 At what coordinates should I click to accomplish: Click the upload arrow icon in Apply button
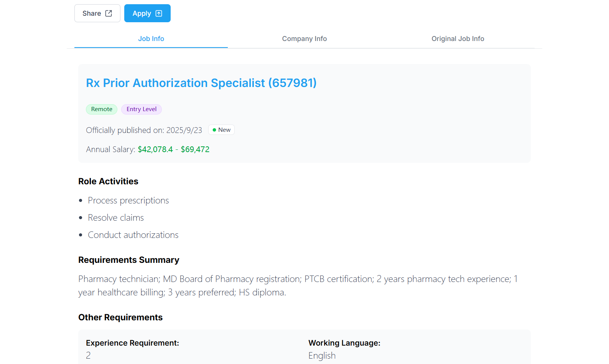tap(159, 13)
